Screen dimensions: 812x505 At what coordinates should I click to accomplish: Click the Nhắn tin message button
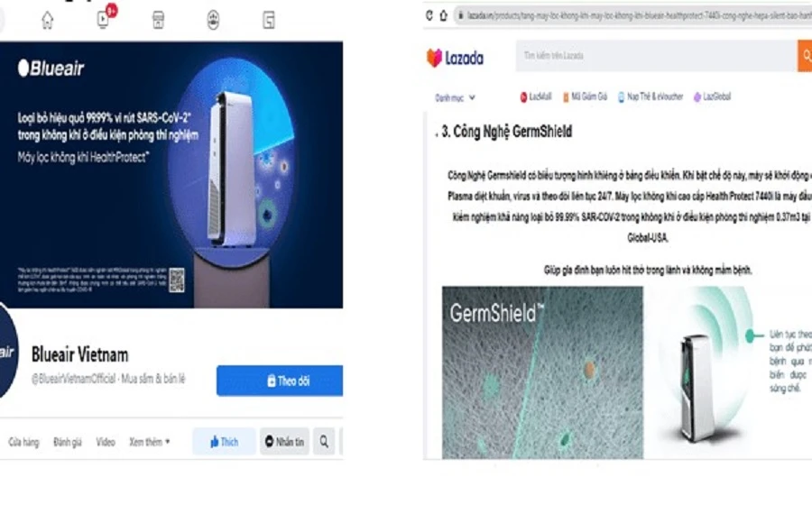pos(285,441)
